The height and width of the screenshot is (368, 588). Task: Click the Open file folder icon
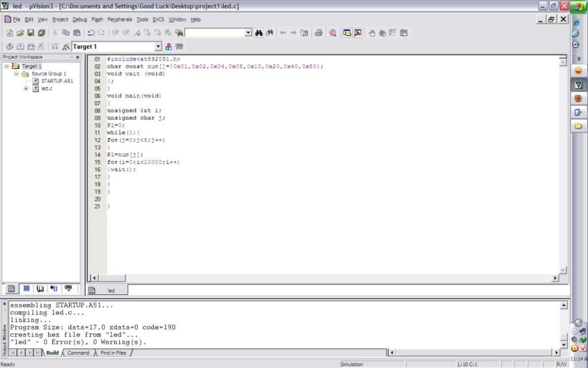[x=20, y=33]
